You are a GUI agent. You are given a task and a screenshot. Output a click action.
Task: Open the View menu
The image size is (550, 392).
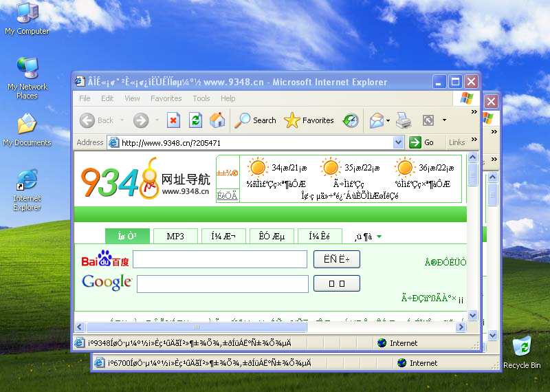132,98
